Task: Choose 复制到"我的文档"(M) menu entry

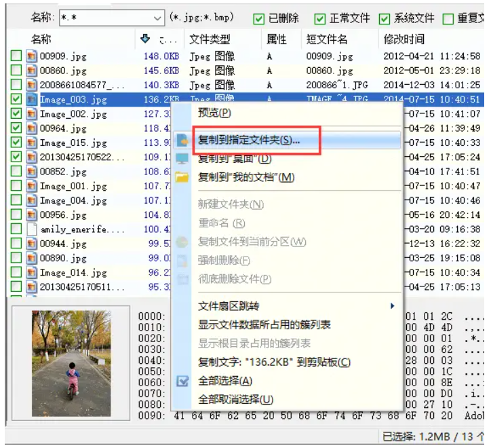Action: click(x=246, y=177)
